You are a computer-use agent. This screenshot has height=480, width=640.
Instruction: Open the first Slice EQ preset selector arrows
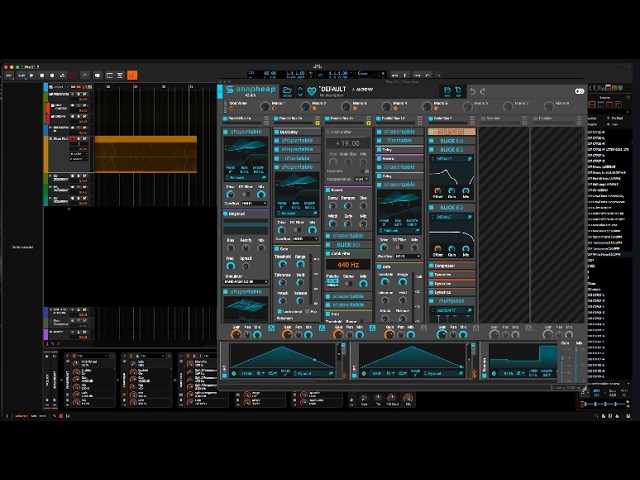tap(433, 159)
